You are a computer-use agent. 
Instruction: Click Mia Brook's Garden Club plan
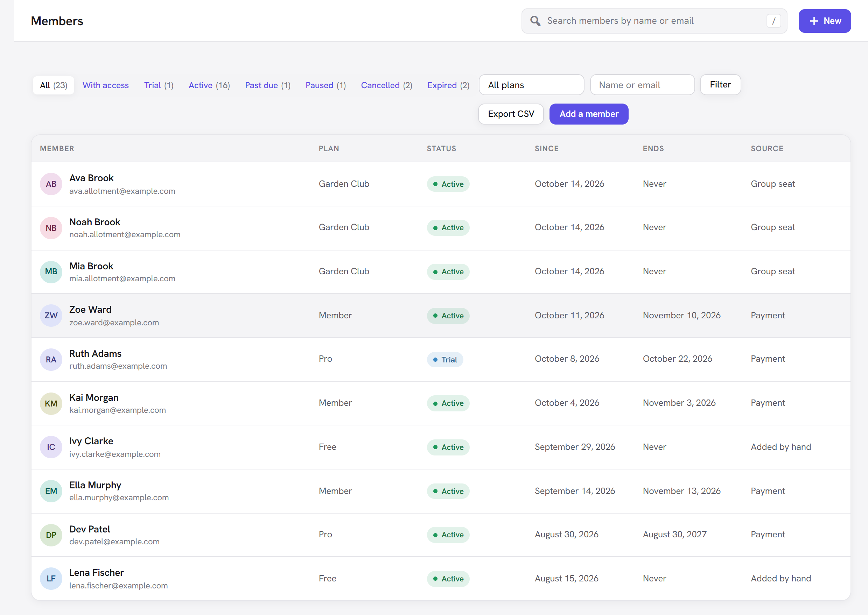[x=344, y=271]
